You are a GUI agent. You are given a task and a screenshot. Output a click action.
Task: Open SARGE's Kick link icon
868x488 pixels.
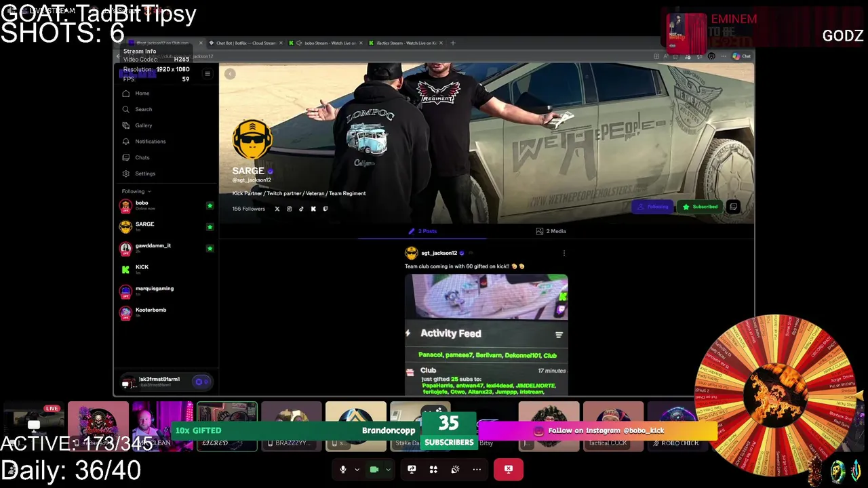pos(313,209)
